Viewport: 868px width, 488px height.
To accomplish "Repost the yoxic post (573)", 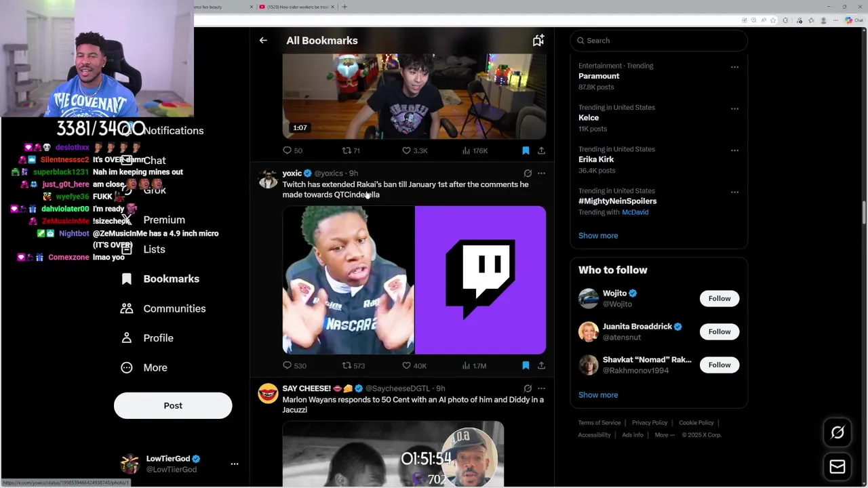I will (x=353, y=365).
